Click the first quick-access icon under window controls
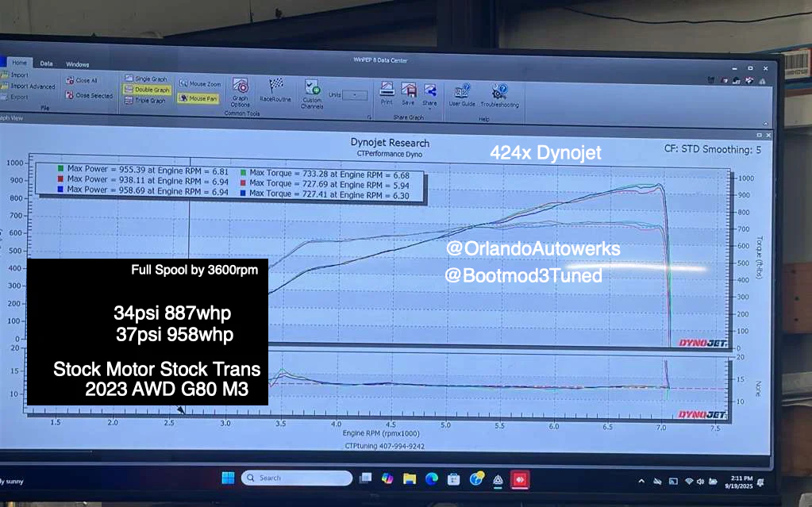 (712, 80)
